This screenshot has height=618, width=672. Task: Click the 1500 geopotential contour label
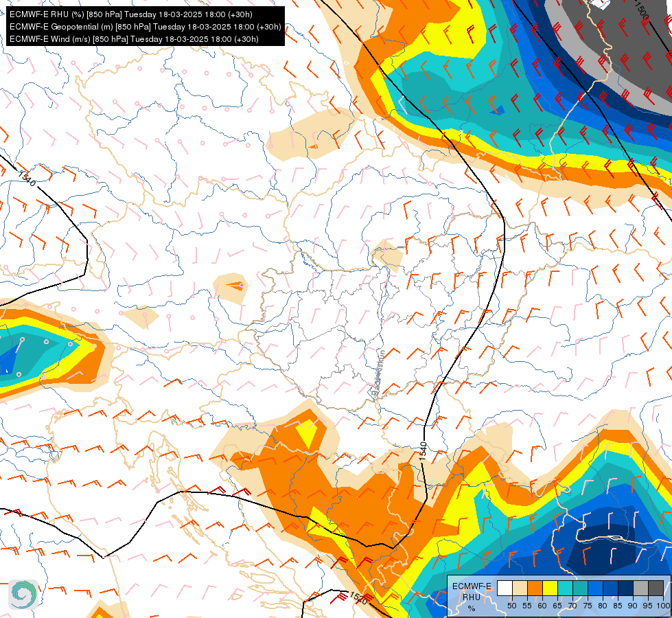click(x=642, y=10)
